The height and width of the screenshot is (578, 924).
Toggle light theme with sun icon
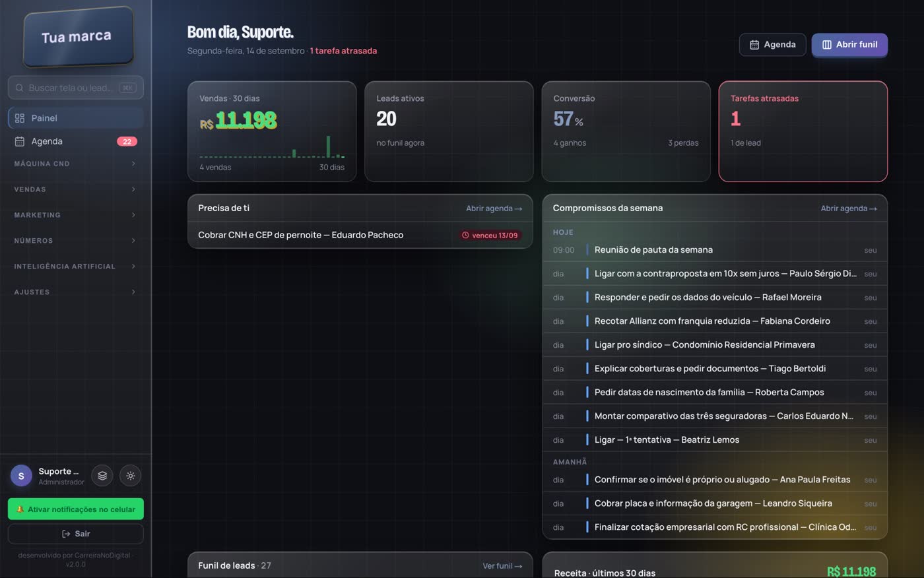pos(131,476)
